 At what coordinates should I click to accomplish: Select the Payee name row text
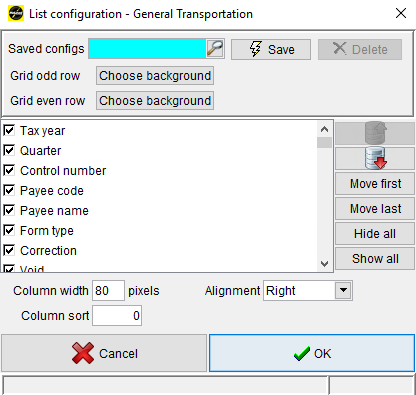pos(54,211)
